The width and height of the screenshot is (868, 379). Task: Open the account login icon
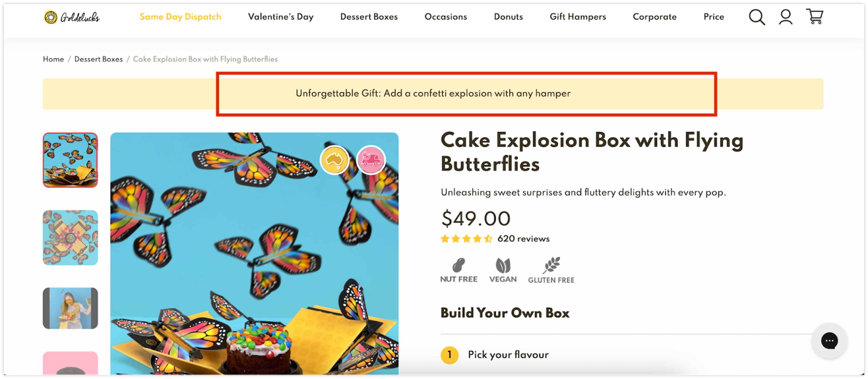(785, 17)
